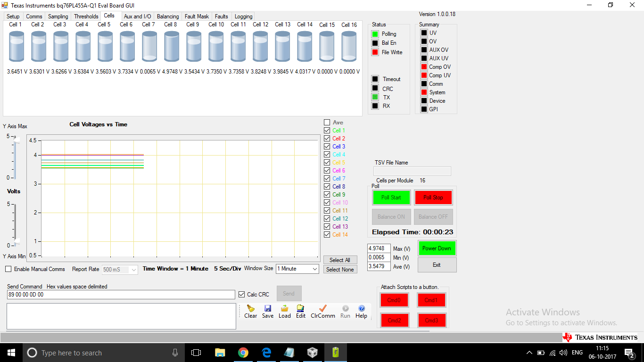The height and width of the screenshot is (362, 644).
Task: Click the red Poll Stop button
Action: point(433,197)
